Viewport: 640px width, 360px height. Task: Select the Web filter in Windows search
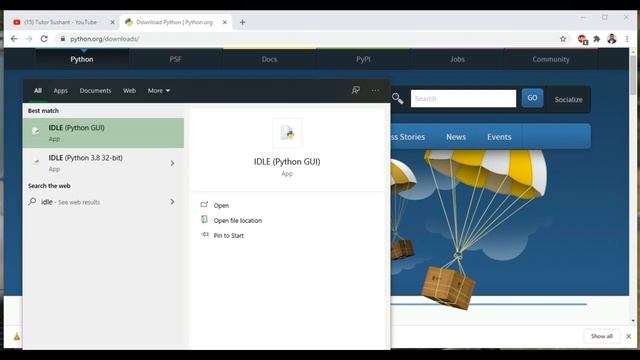(129, 91)
